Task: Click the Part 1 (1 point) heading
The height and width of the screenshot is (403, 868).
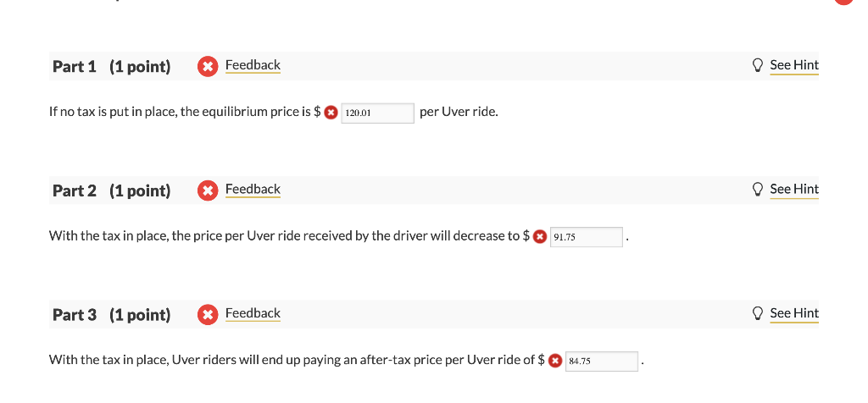Action: [111, 67]
